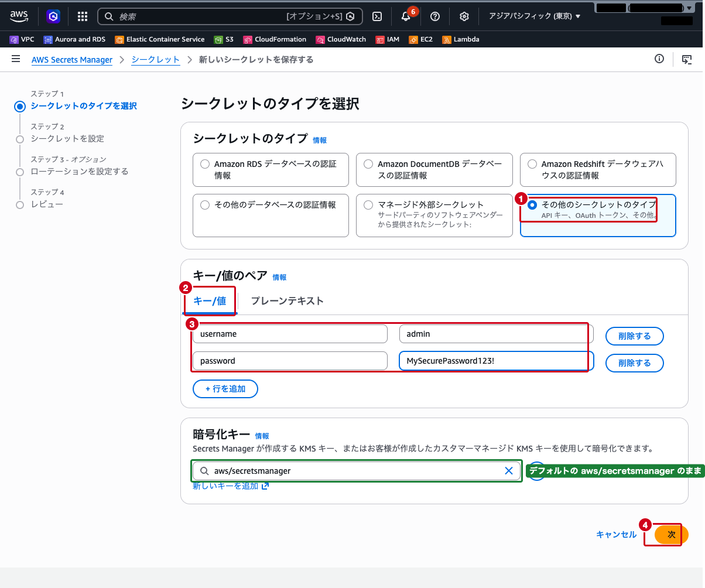Open Lambda bookmark in favorites bar
The image size is (705, 588).
click(461, 39)
